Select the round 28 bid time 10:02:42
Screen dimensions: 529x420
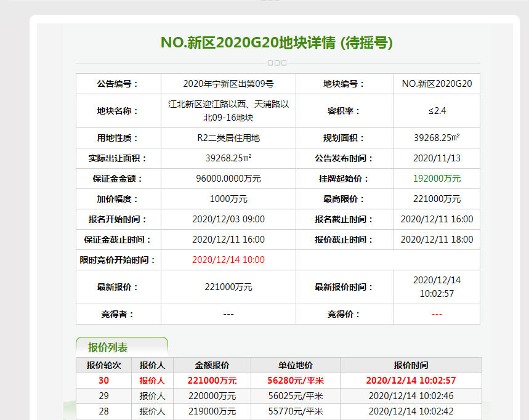(x=411, y=411)
